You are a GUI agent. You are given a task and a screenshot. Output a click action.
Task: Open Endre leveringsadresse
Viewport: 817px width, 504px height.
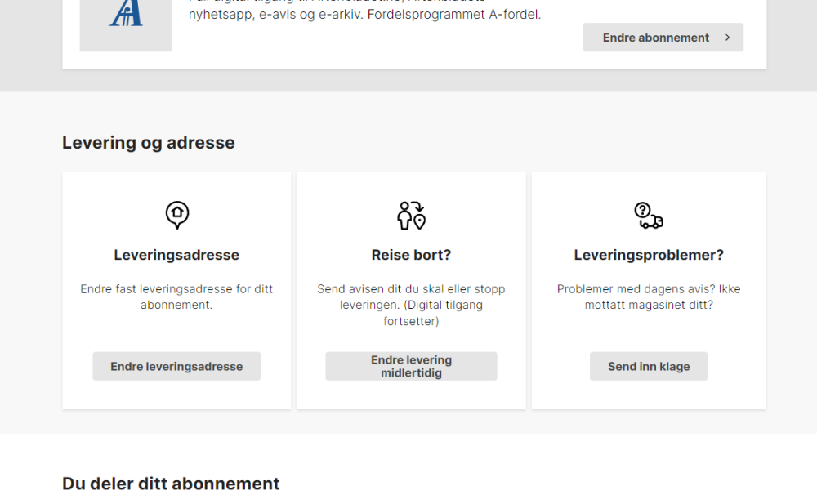[176, 367]
